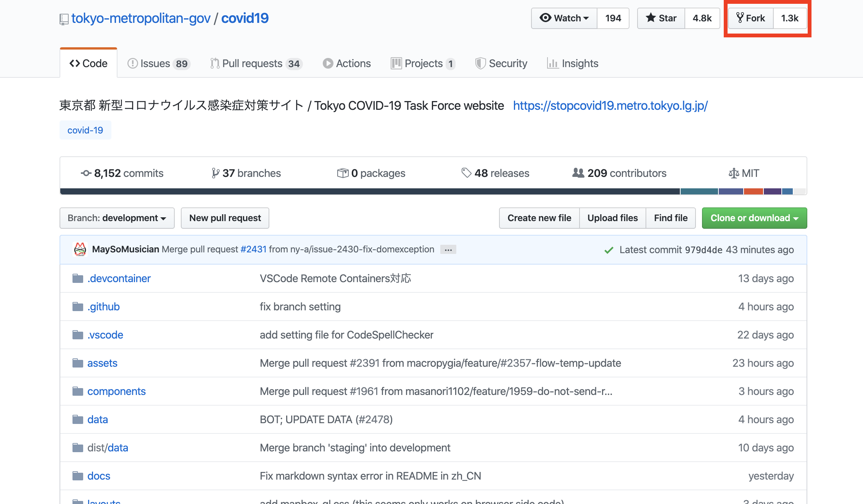This screenshot has height=504, width=863.
Task: Open the Branch: development dropdown
Action: tap(117, 218)
